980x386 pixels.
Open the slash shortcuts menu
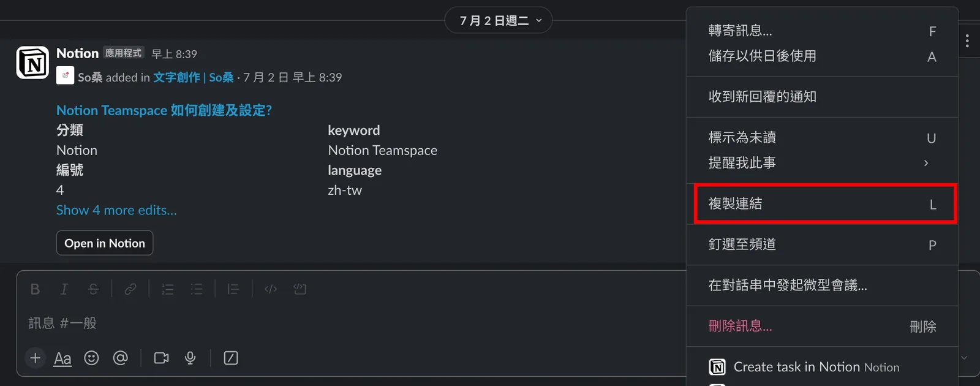(231, 358)
